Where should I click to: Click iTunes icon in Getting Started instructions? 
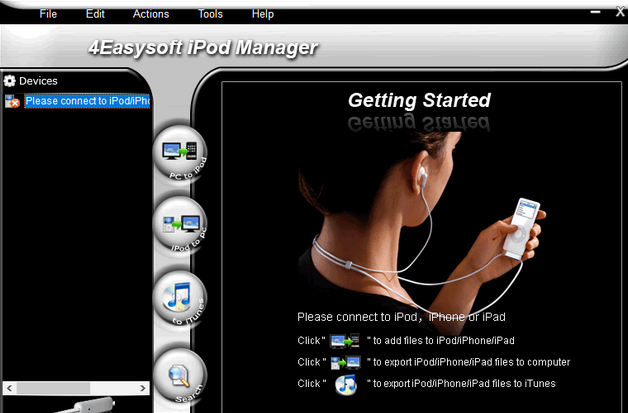pos(346,385)
